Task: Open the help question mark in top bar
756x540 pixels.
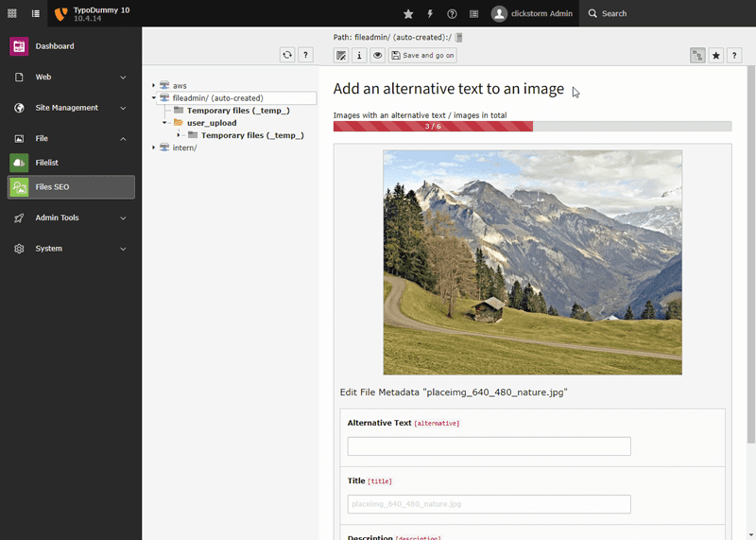Action: point(452,14)
